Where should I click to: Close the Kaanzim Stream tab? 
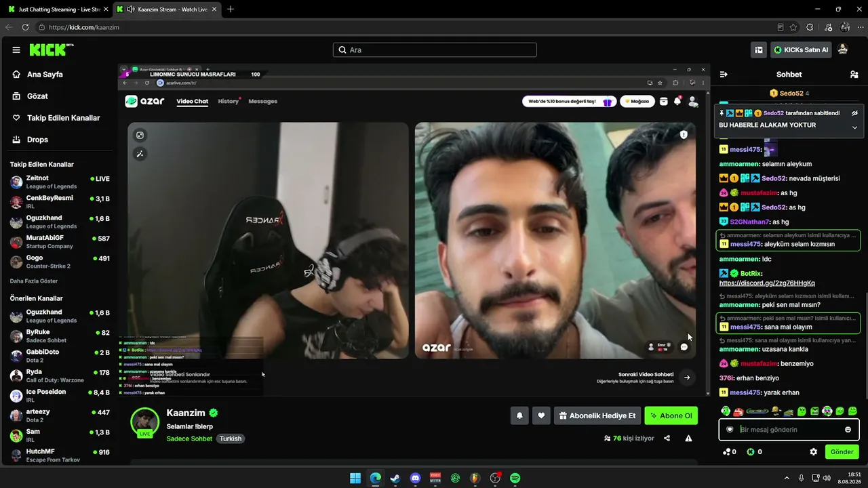coord(214,9)
